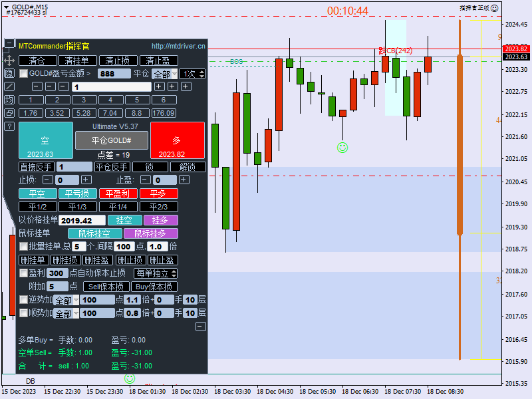Enable 顺势加 checkbox

[x=23, y=313]
